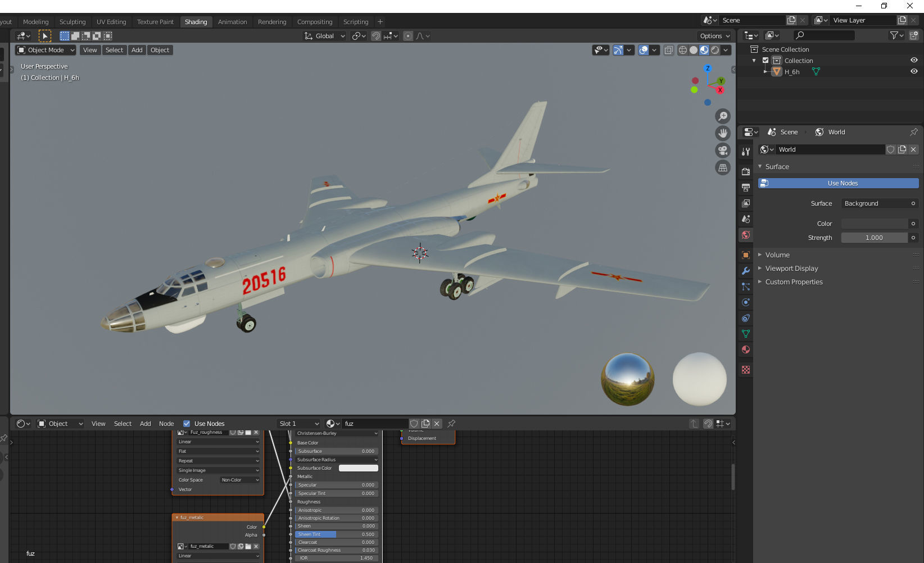Viewport: 924px width, 563px height.
Task: Click the zoom magnifier viewport gizmo
Action: pos(723,116)
